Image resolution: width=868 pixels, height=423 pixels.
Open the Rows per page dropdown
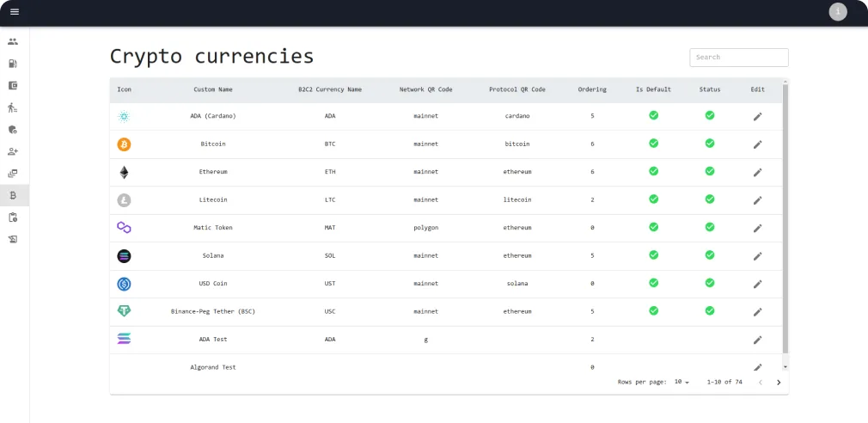(682, 382)
